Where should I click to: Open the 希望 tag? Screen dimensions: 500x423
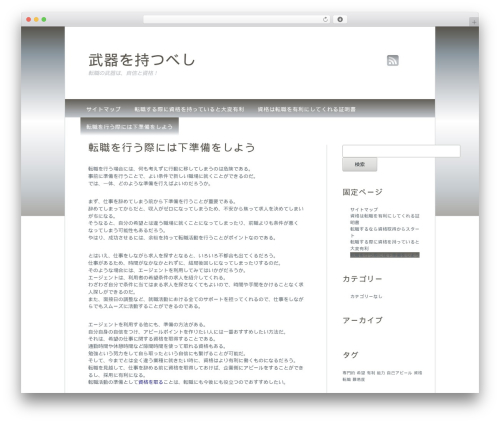coord(361,373)
